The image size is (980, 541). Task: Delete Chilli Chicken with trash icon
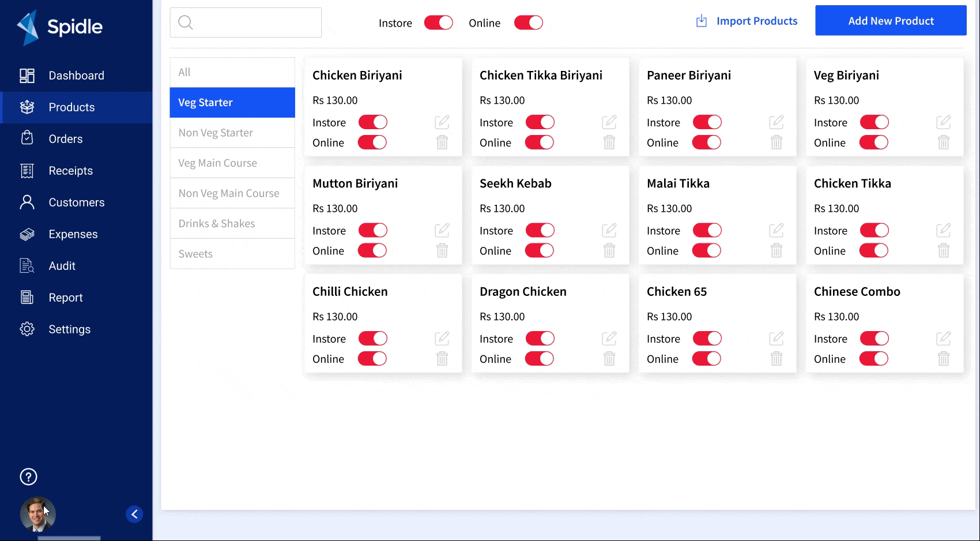442,359
